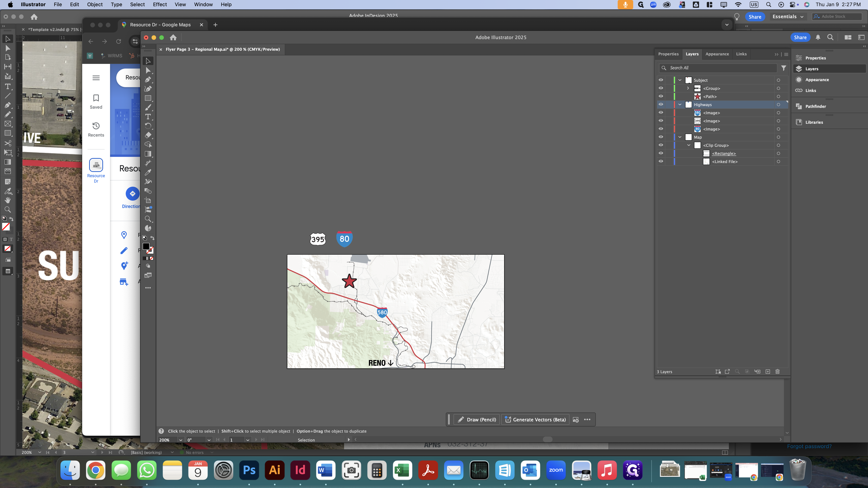Switch to the Properties tab
This screenshot has height=488, width=868.
tap(668, 54)
